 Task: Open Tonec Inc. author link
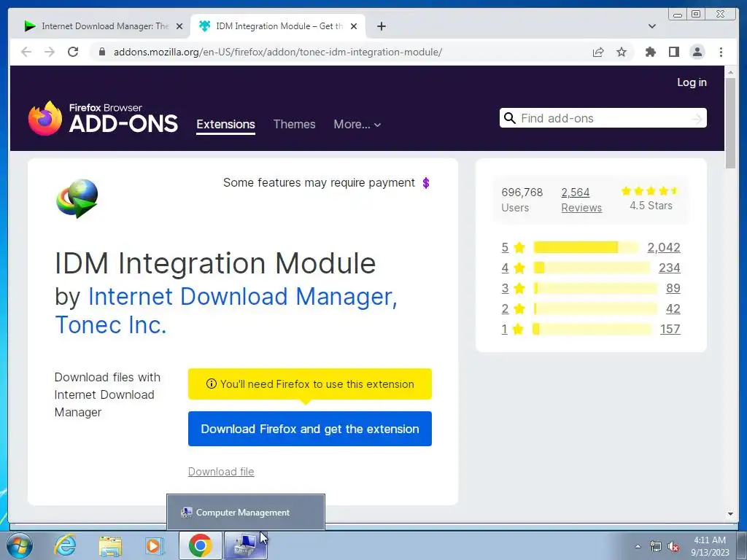[111, 325]
